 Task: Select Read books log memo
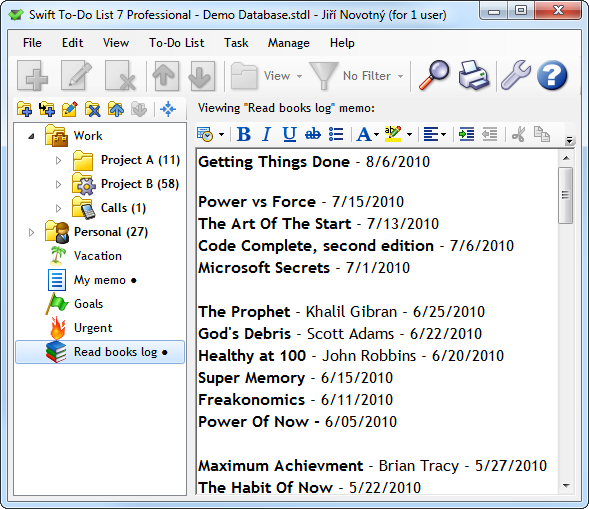click(x=100, y=352)
